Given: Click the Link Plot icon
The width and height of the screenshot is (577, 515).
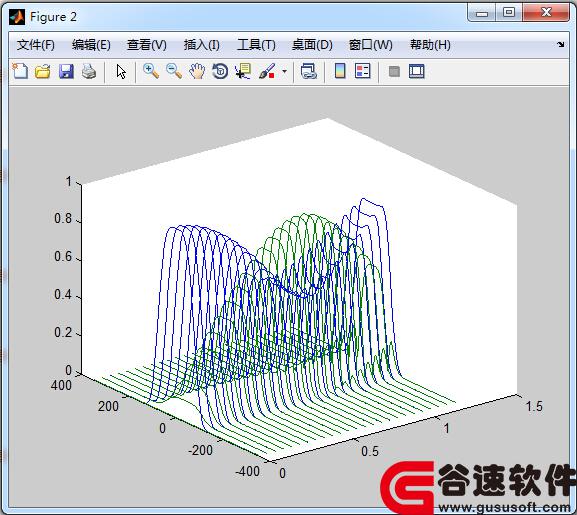Looking at the screenshot, I should (x=309, y=71).
